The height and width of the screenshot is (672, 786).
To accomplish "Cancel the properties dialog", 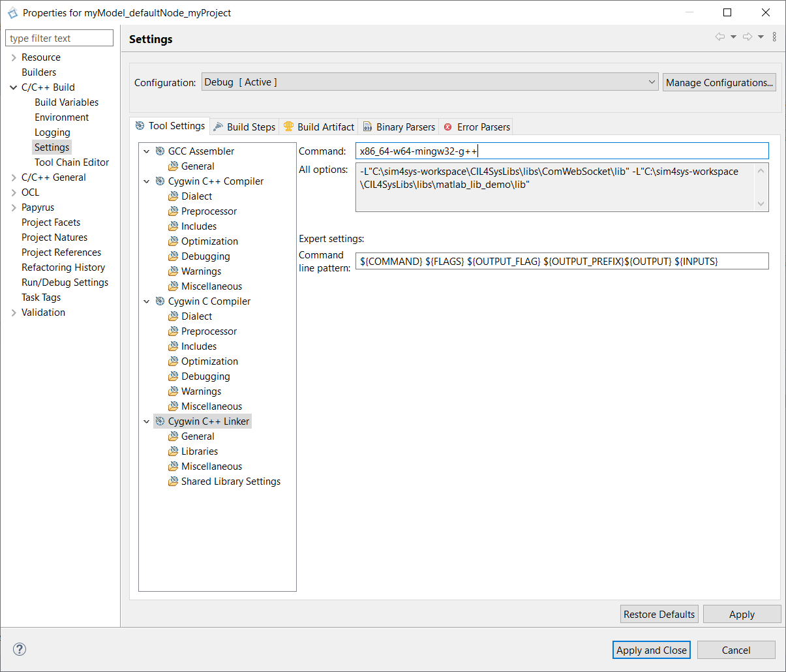I will [736, 650].
